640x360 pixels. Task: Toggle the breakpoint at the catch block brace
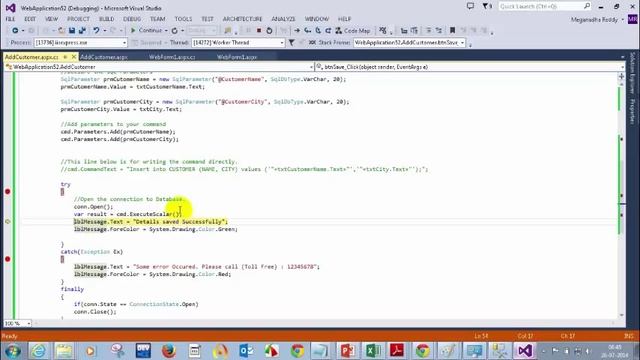click(x=7, y=259)
